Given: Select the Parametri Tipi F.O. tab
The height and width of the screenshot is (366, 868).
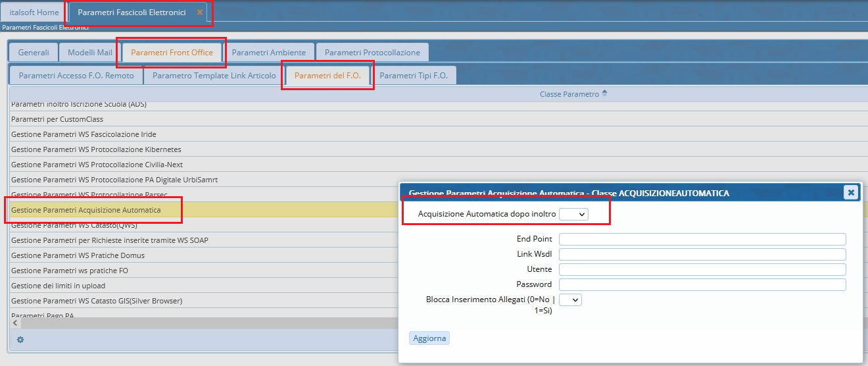Looking at the screenshot, I should tap(414, 76).
